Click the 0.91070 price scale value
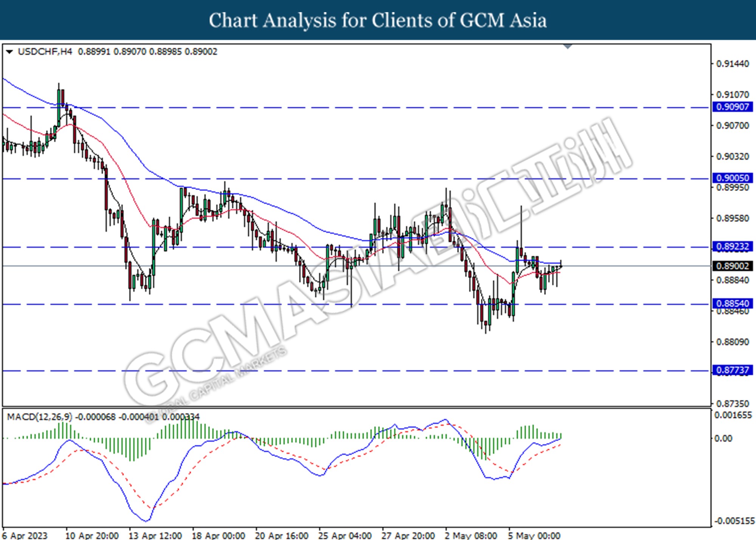This screenshot has height=540, width=756. point(733,95)
